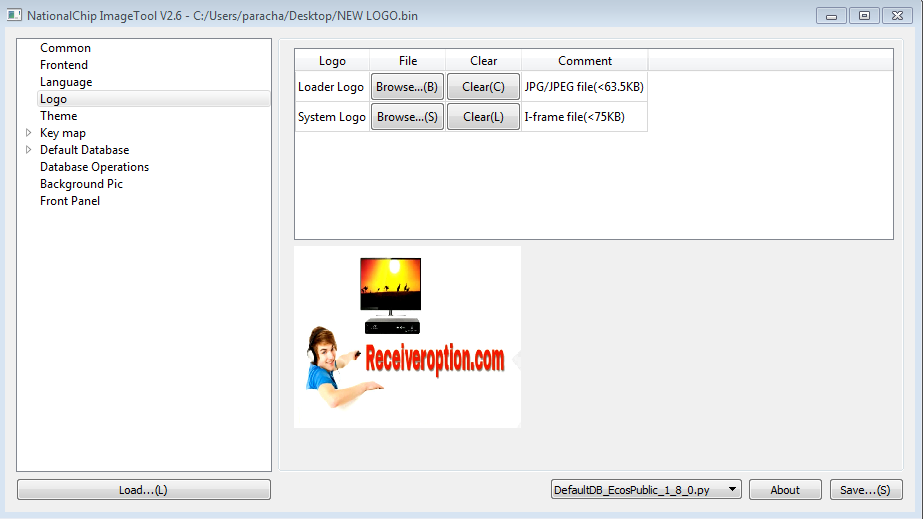Go to the Theme section

click(x=58, y=116)
